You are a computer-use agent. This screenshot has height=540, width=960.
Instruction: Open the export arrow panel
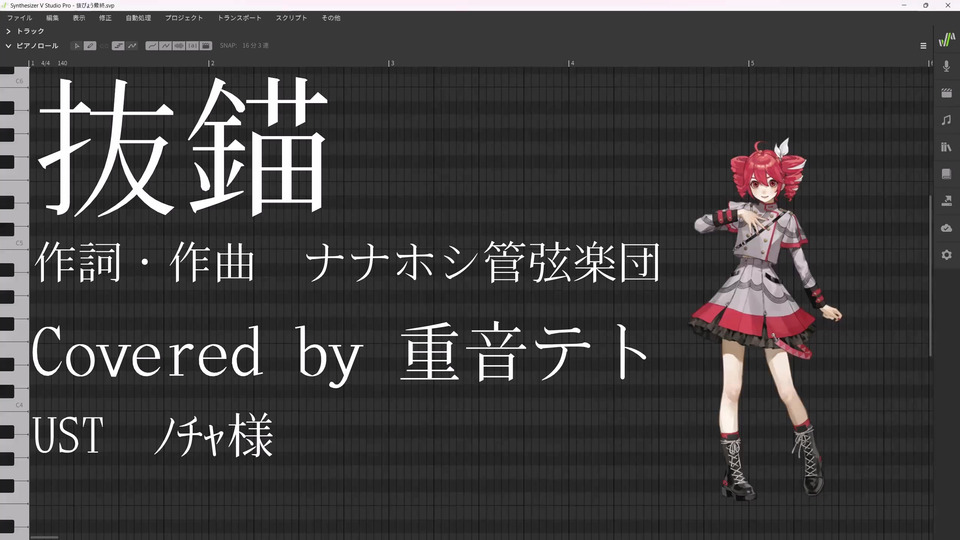click(x=947, y=201)
